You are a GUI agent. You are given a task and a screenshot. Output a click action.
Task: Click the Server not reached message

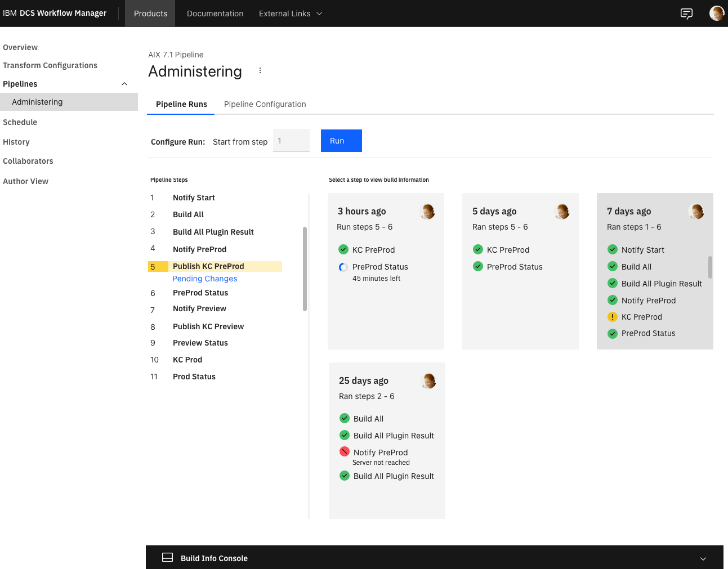point(381,463)
